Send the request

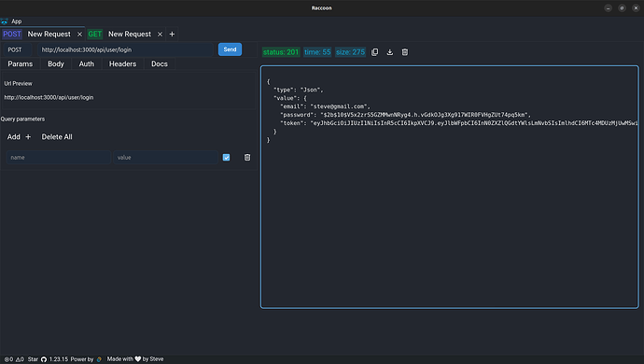click(x=230, y=49)
